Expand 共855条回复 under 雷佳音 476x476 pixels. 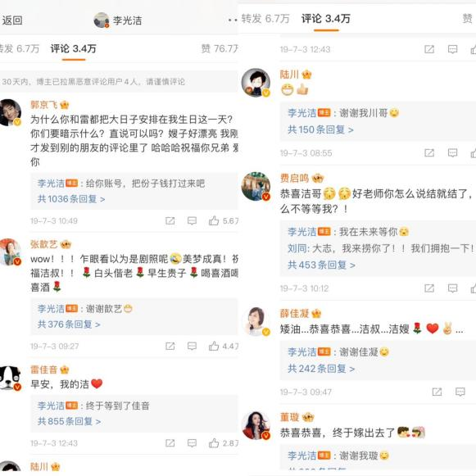pyautogui.click(x=69, y=421)
